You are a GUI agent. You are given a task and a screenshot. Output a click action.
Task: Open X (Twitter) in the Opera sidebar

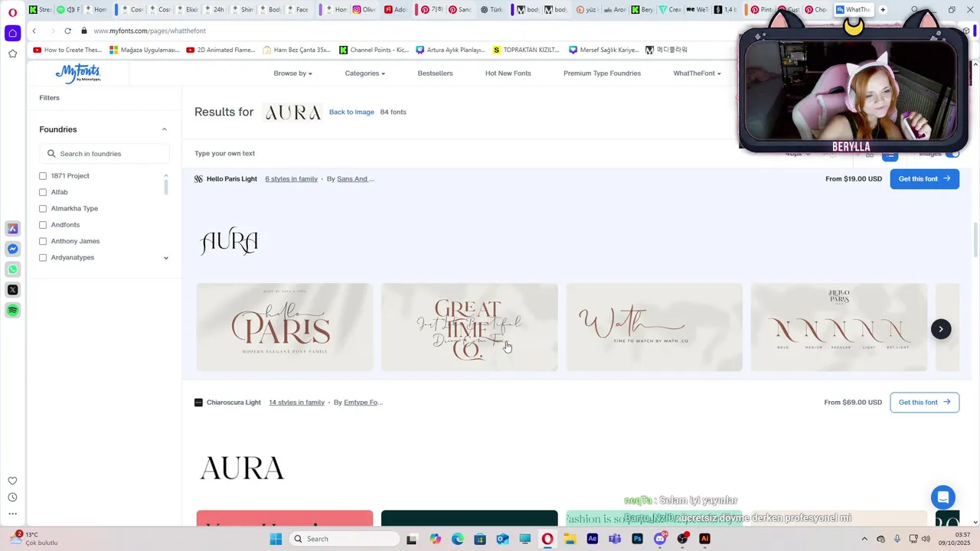[x=12, y=289]
